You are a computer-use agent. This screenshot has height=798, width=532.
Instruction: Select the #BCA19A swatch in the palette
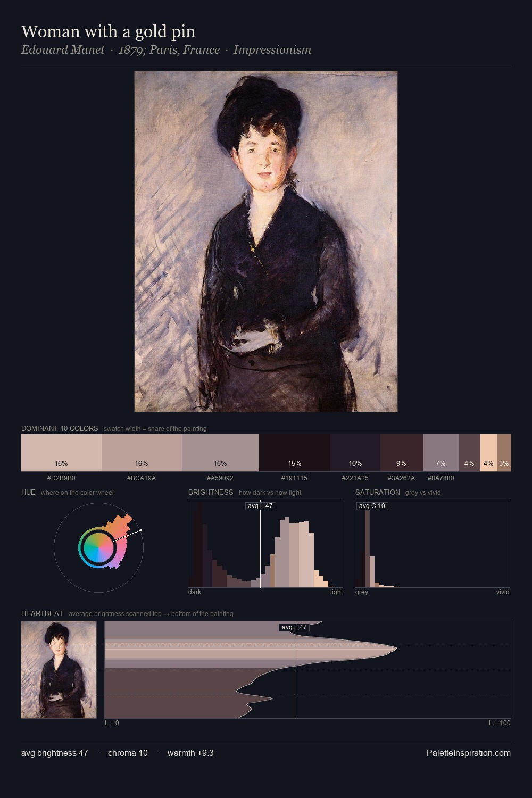(141, 453)
